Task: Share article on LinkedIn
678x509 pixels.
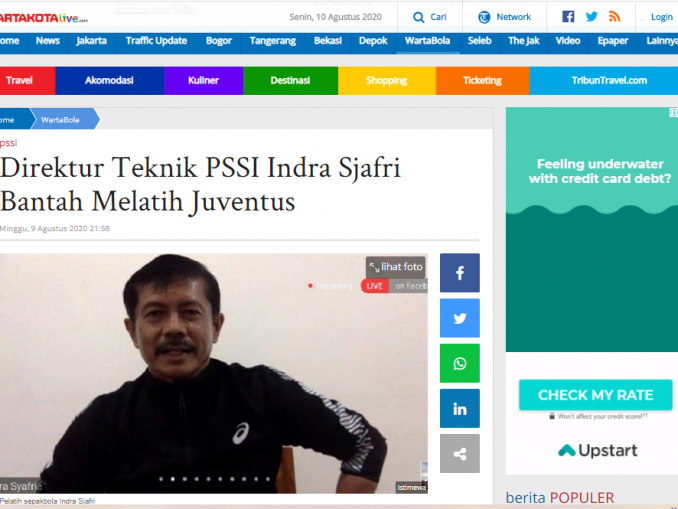Action: pyautogui.click(x=460, y=408)
